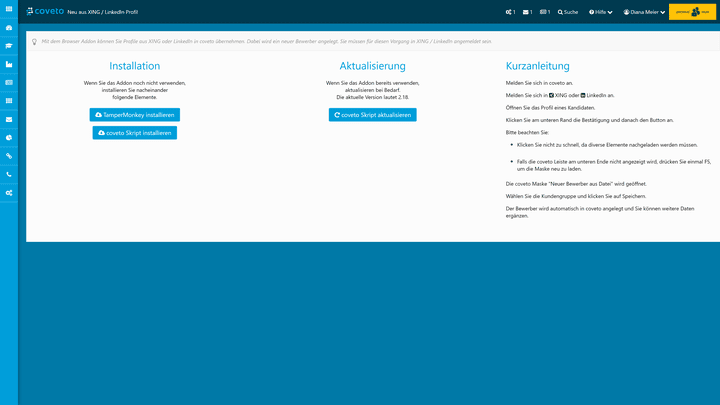
Task: Click text 'Der Bewerber wird automatisch in coveto angelegt'
Action: click(600, 212)
